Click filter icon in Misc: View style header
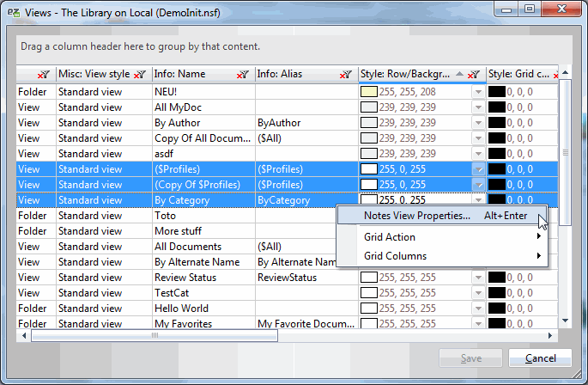The width and height of the screenshot is (588, 385). click(141, 75)
